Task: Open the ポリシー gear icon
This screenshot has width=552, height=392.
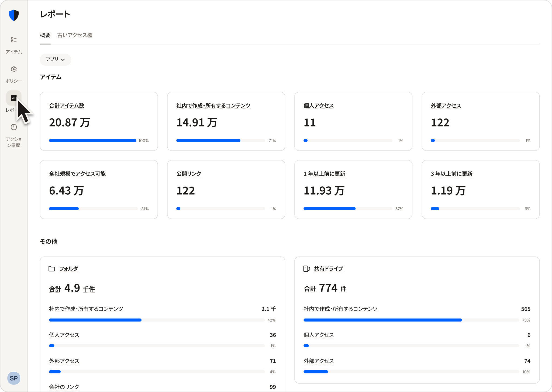Action: point(14,69)
